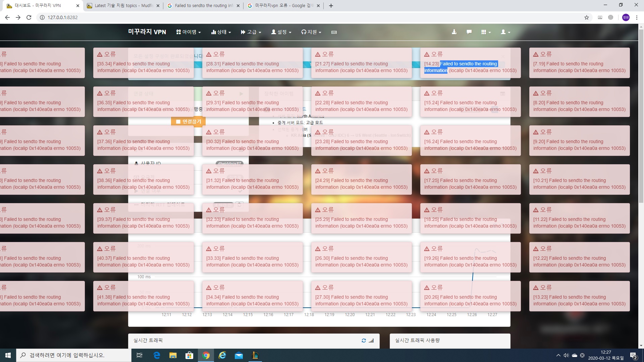
Task: Click the 연결끊기 disconnect button
Action: point(188,122)
